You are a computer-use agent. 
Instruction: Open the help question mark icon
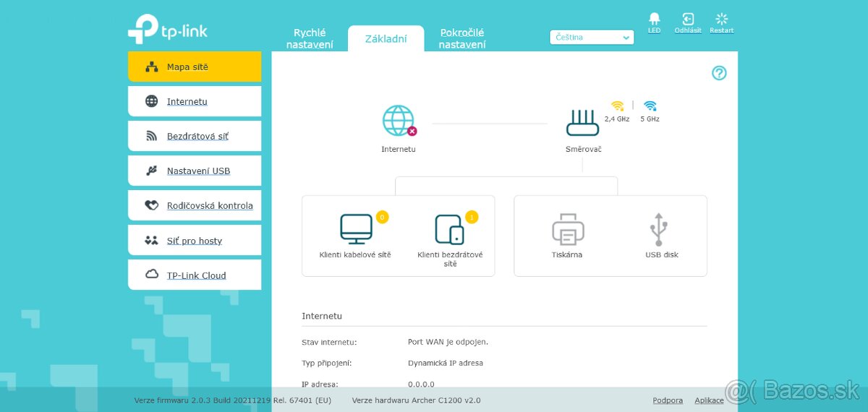[x=718, y=73]
